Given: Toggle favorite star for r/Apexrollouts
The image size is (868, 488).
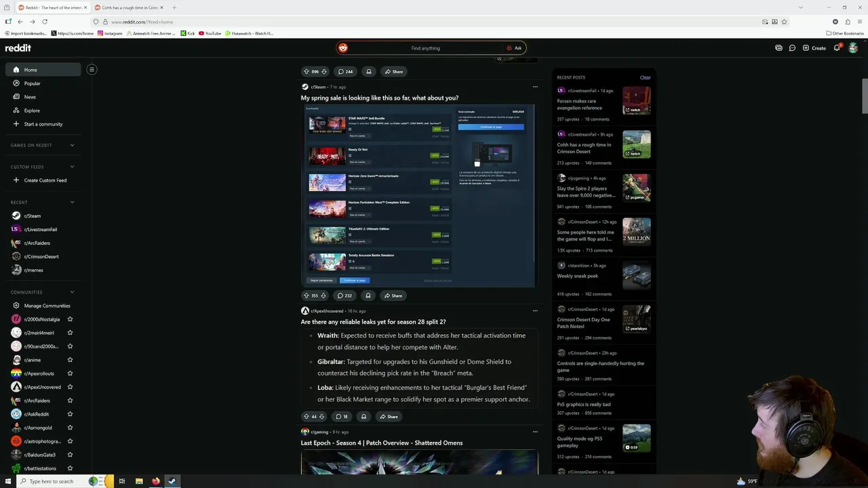Looking at the screenshot, I should (70, 373).
